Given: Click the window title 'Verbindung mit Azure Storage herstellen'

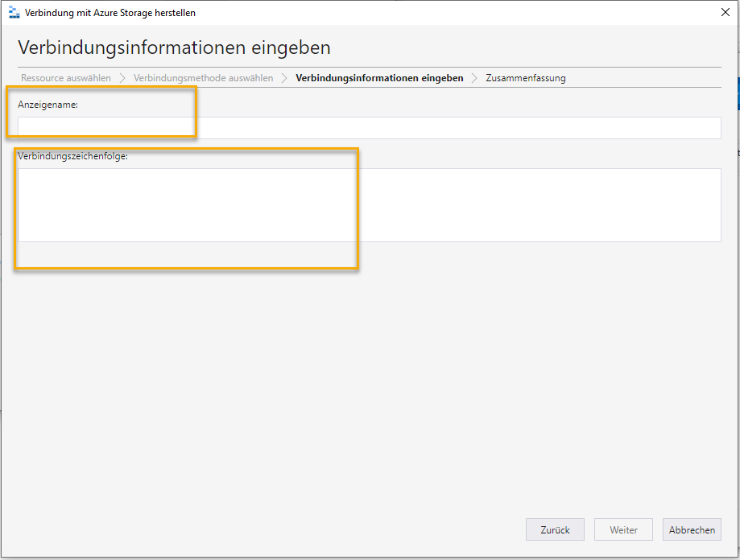Looking at the screenshot, I should (110, 13).
